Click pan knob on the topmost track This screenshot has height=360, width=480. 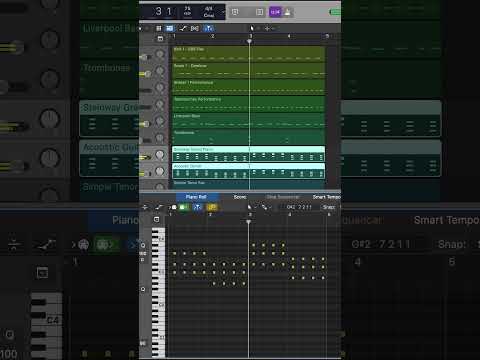(160, 54)
